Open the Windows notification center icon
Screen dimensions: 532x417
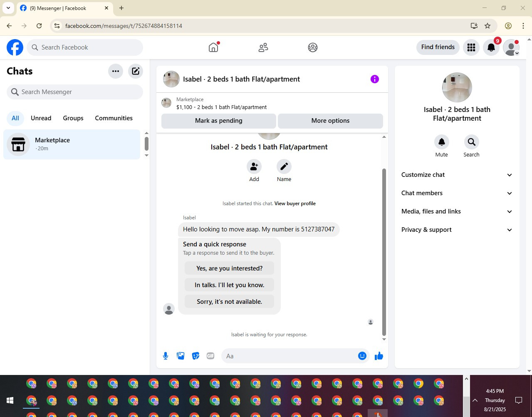coord(519,400)
